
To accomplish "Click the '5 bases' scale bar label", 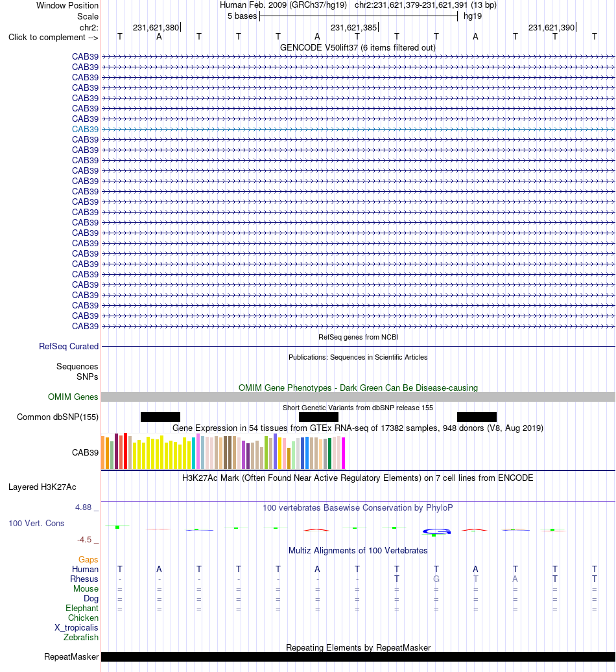I will (x=243, y=16).
